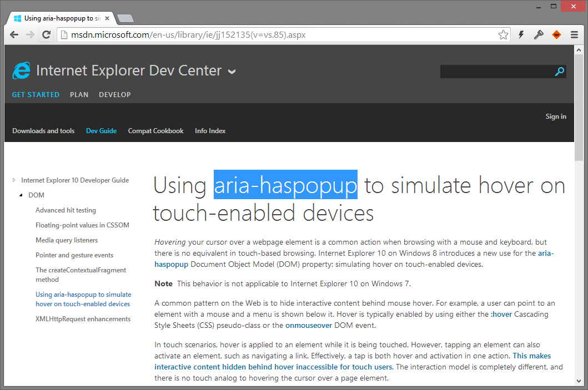
Task: Click in the Dev Center search box
Action: click(x=496, y=72)
